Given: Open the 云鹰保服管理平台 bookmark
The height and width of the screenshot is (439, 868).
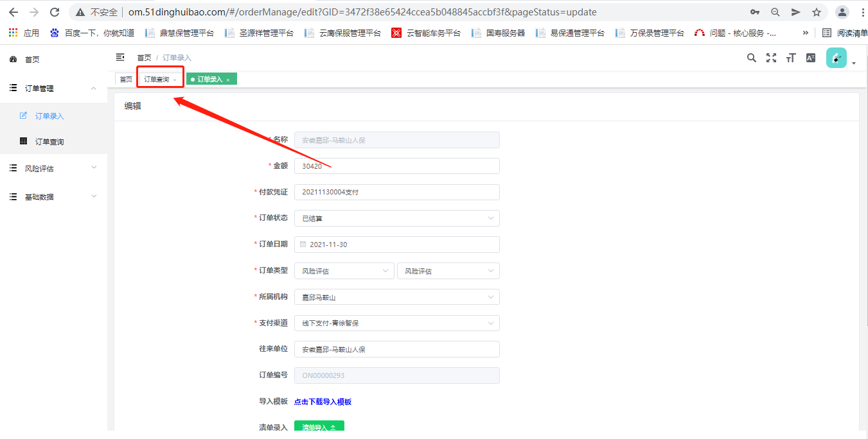Looking at the screenshot, I should 342,33.
